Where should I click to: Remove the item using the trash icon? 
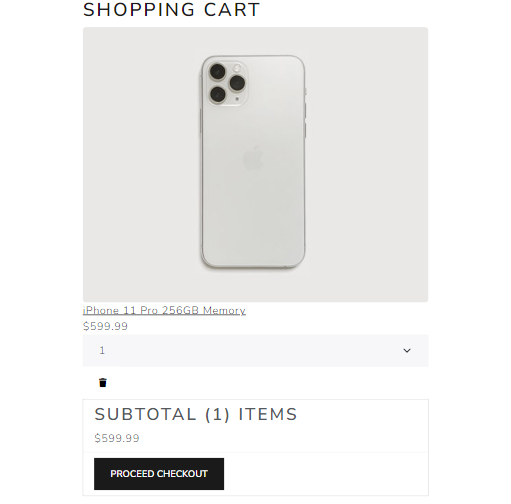coord(103,383)
